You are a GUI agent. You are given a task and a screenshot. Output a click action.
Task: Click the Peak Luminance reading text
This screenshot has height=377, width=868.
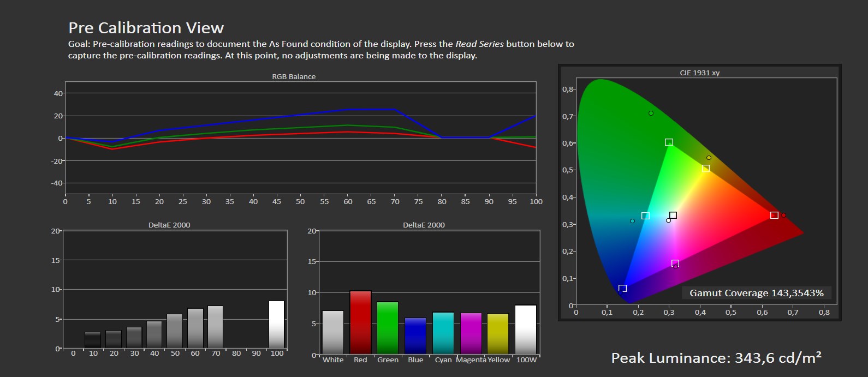tap(716, 358)
